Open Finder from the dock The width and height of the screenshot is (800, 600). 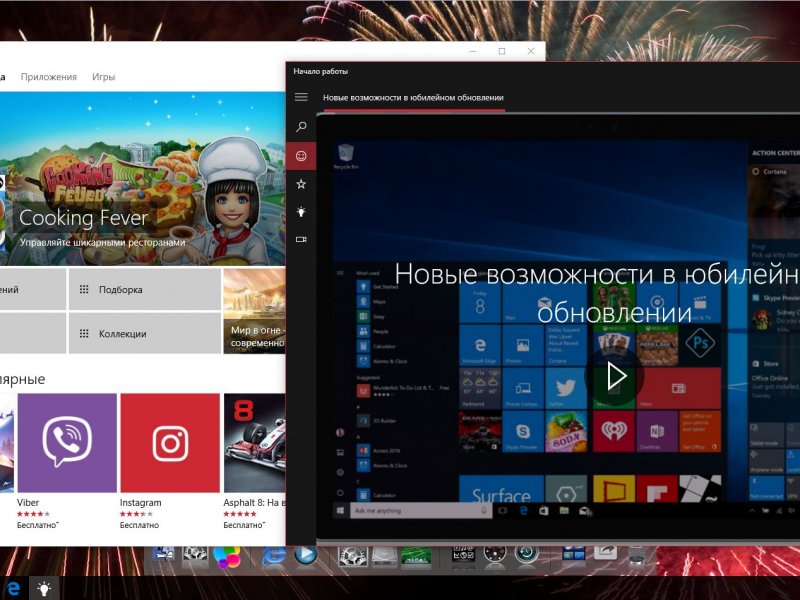coord(163,555)
